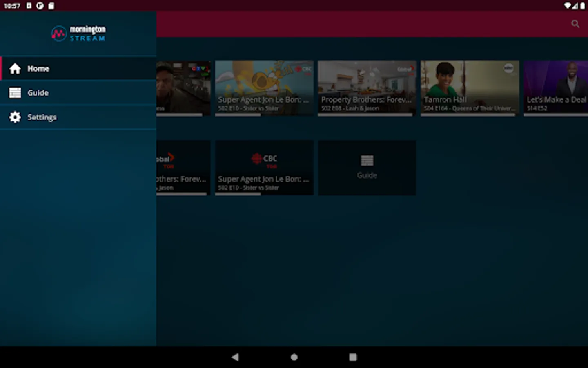The height and width of the screenshot is (368, 588).
Task: Tap the Home house icon
Action: [x=15, y=68]
